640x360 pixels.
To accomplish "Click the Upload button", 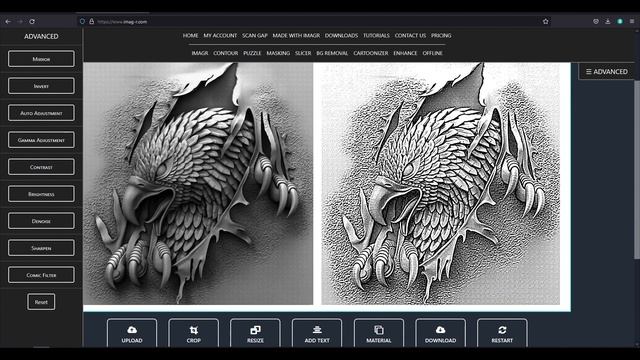I will pos(132,333).
